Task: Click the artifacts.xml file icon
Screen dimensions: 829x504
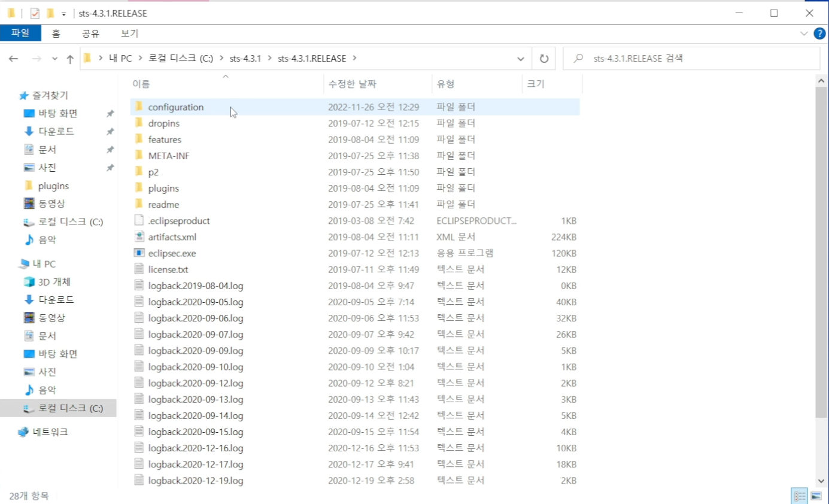Action: point(139,236)
